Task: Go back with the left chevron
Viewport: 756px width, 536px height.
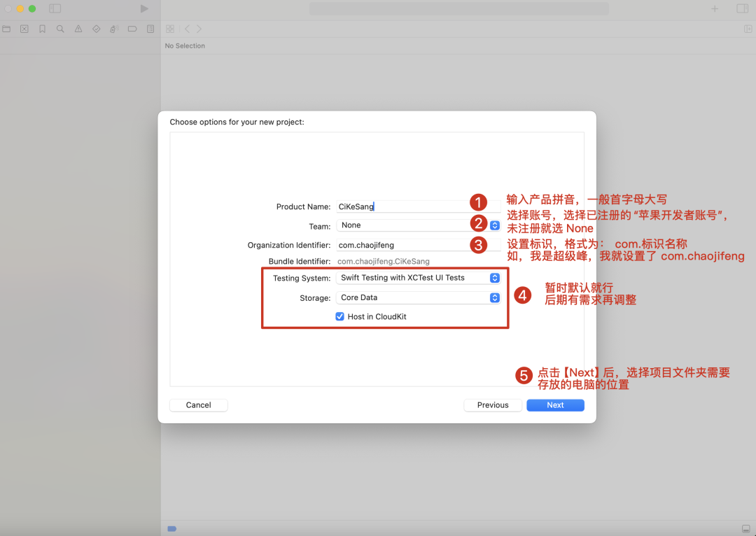Action: click(187, 29)
